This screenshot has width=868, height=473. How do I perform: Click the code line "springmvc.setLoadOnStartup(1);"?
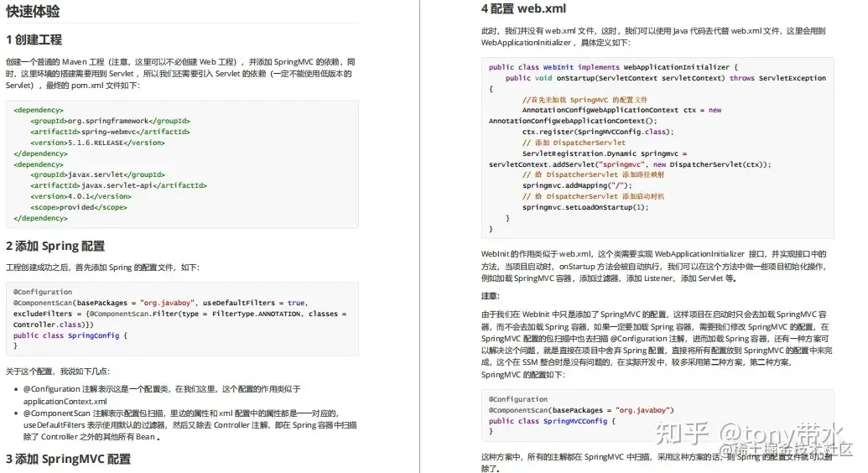[585, 207]
